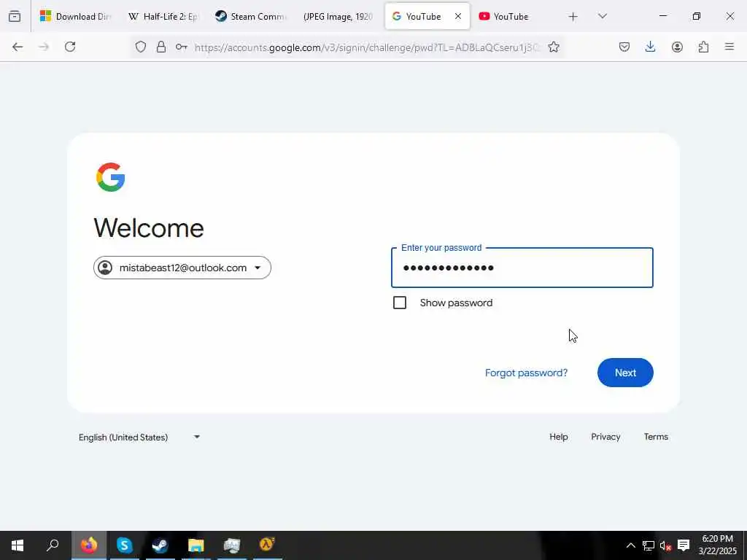This screenshot has height=560, width=747.
Task: Switch to JPEG Image tab
Action: (338, 17)
